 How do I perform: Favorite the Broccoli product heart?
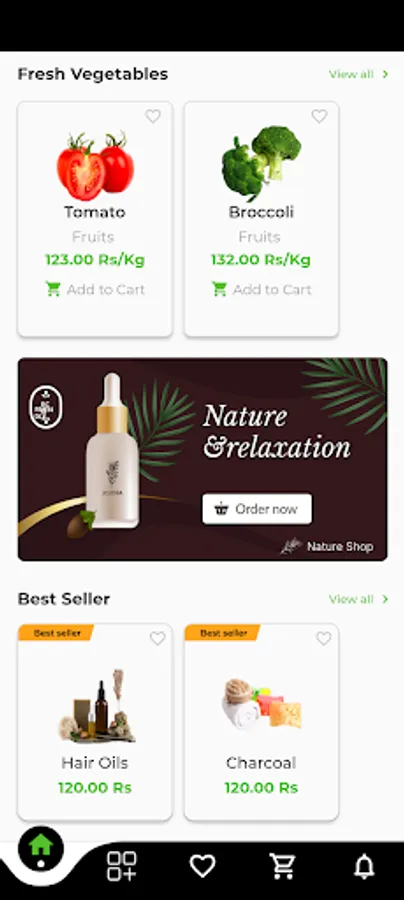(x=319, y=117)
